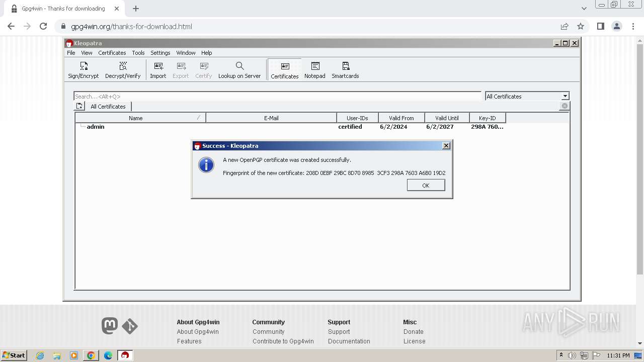
Task: Close the Success dialog
Action: [x=446, y=145]
